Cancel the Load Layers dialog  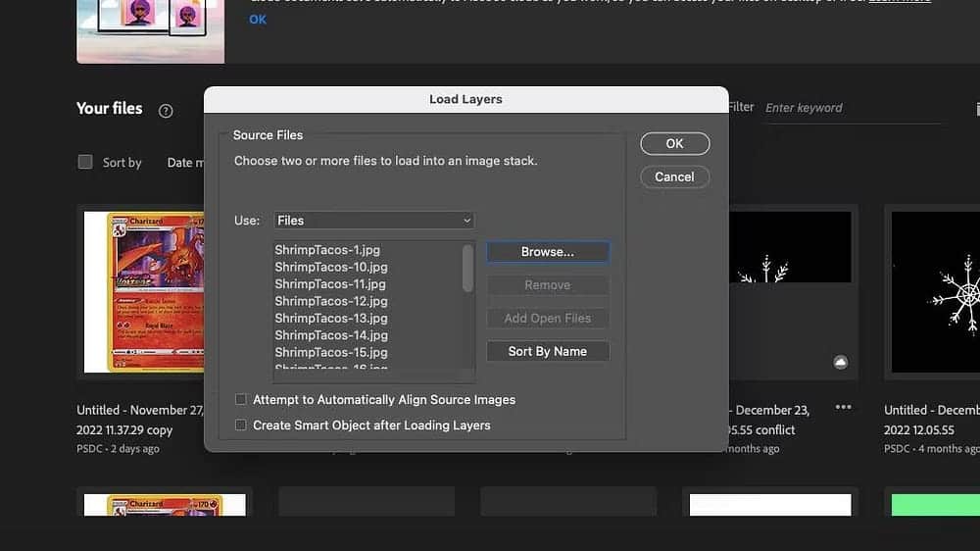click(x=674, y=177)
